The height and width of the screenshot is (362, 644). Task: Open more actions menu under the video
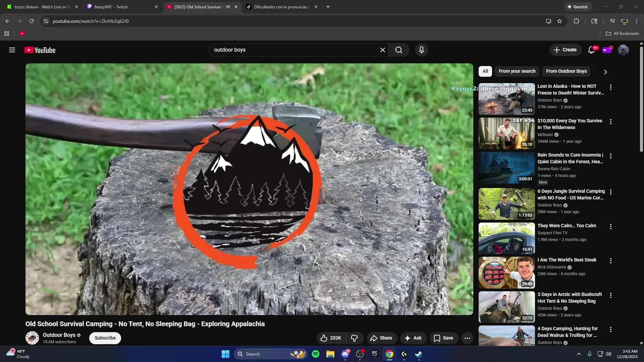click(x=467, y=338)
